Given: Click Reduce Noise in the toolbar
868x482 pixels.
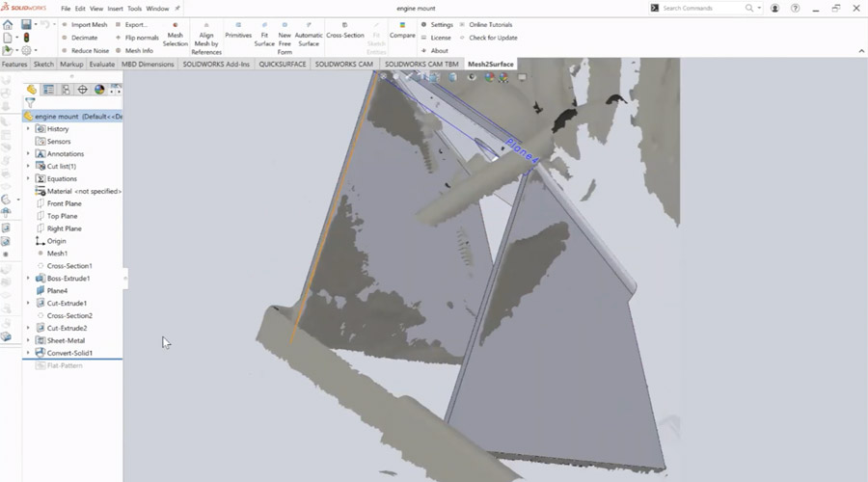Looking at the screenshot, I should [89, 50].
